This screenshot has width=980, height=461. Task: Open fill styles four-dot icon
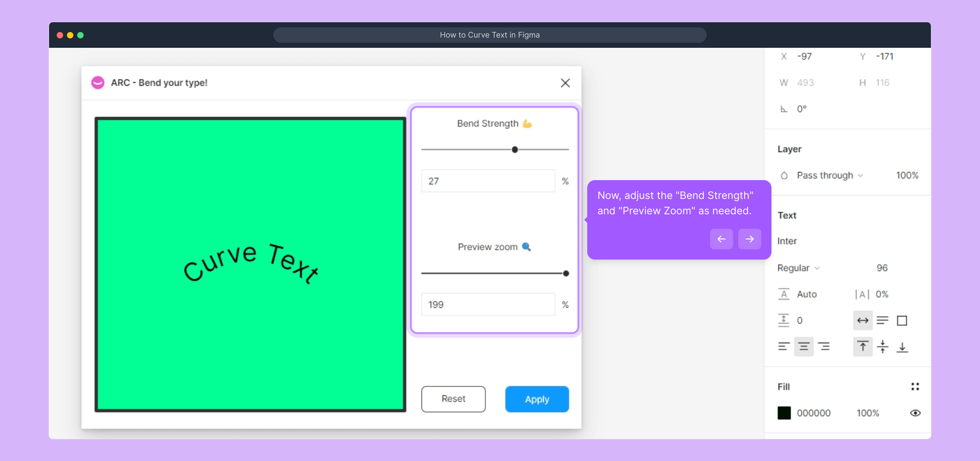(915, 387)
